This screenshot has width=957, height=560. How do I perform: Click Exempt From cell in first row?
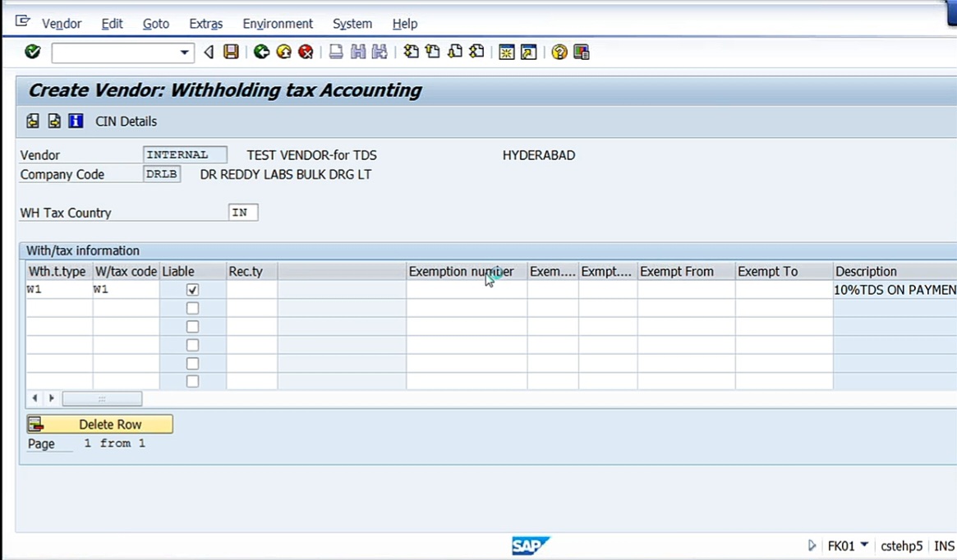coord(687,290)
